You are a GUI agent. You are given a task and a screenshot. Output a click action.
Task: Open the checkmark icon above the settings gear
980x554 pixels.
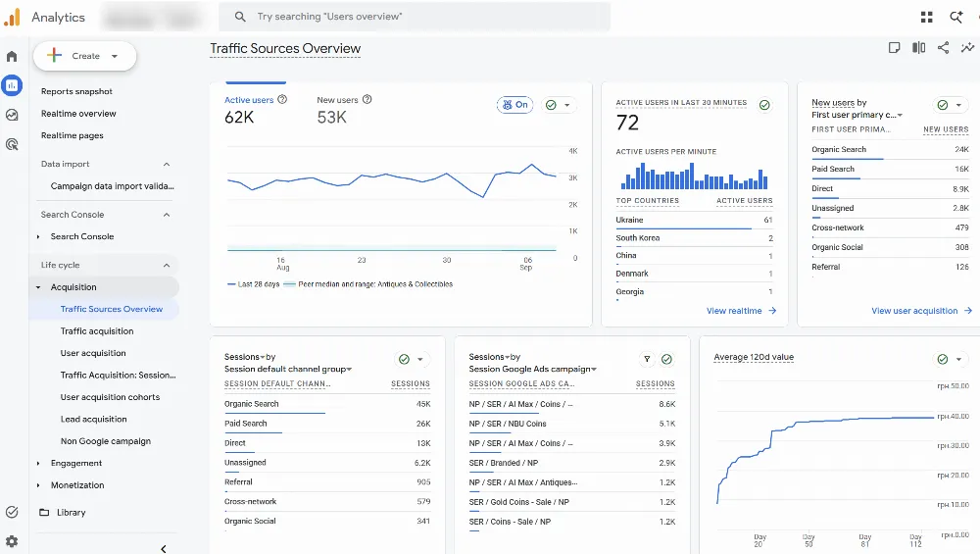click(x=12, y=512)
